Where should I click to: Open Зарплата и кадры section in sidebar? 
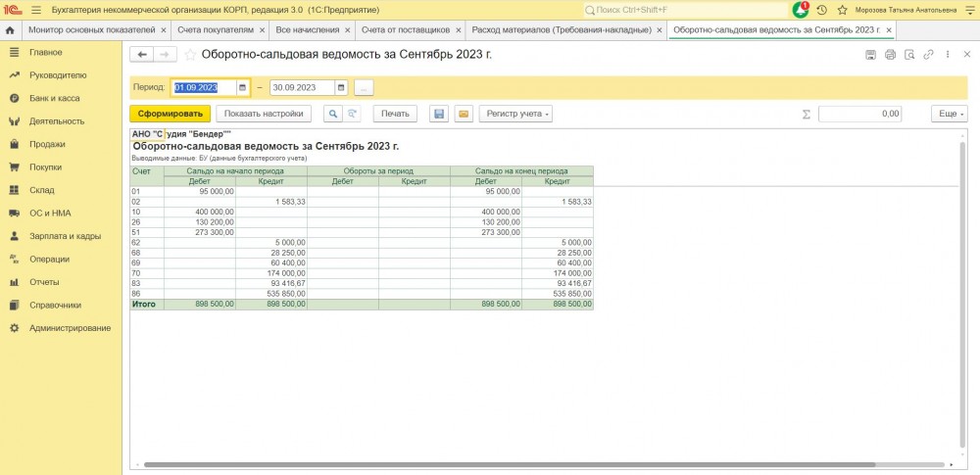(65, 236)
